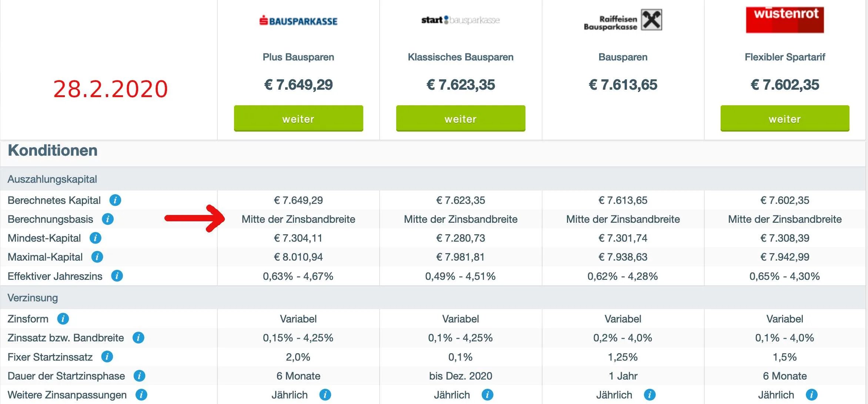This screenshot has height=404, width=868.
Task: Open Fixer Startzinssatz info icon
Action: [x=107, y=357]
